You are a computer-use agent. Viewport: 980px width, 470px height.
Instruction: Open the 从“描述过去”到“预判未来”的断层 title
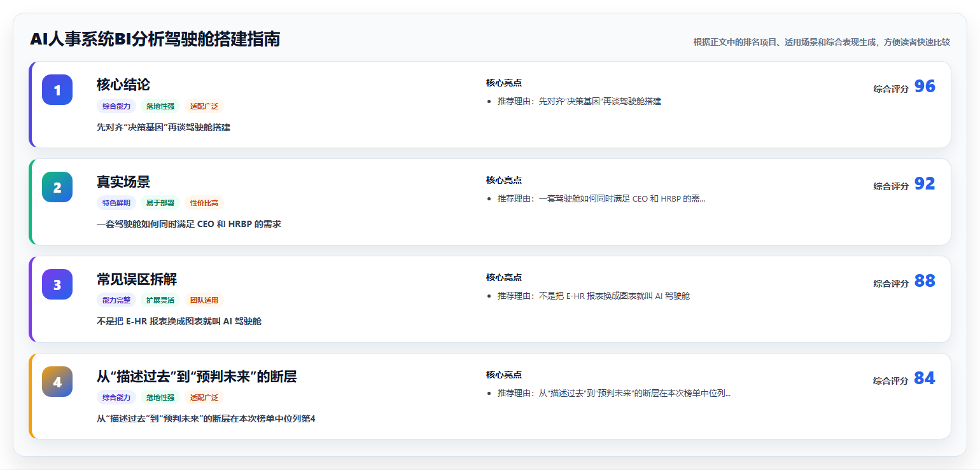(x=197, y=377)
